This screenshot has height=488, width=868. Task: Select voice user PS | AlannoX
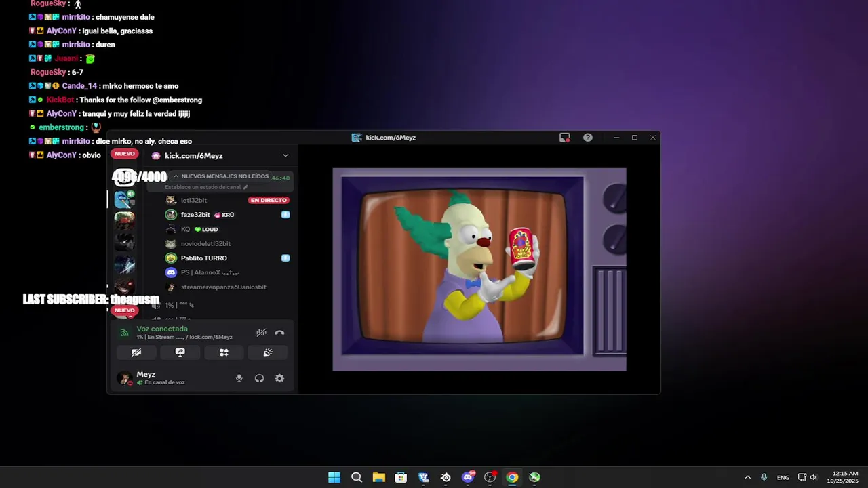coord(210,272)
